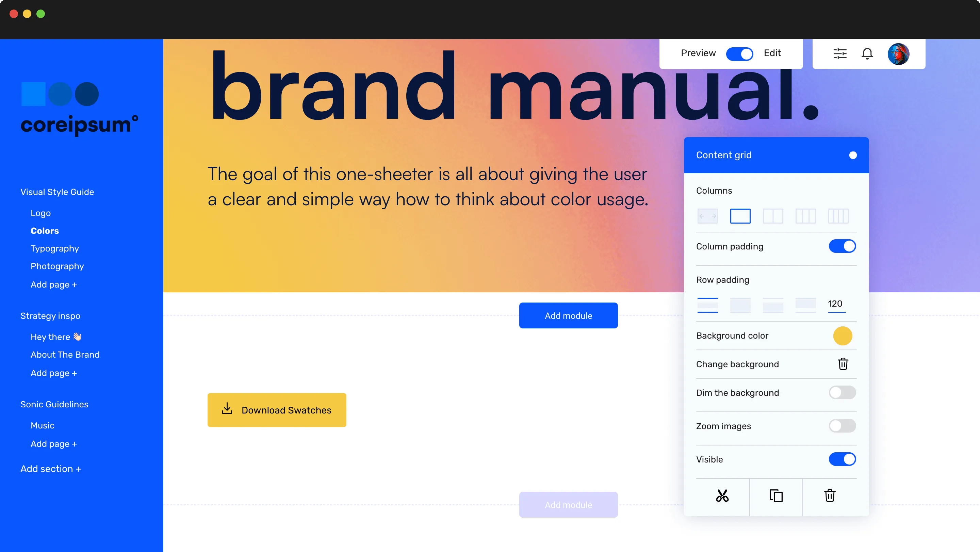Click the Download Swatches button
The image size is (980, 552).
tap(277, 410)
